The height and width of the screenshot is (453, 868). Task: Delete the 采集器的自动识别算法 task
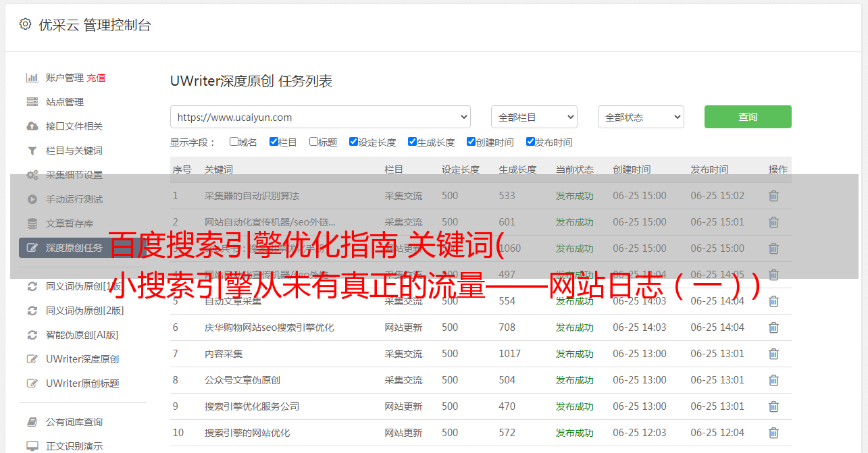click(x=774, y=196)
